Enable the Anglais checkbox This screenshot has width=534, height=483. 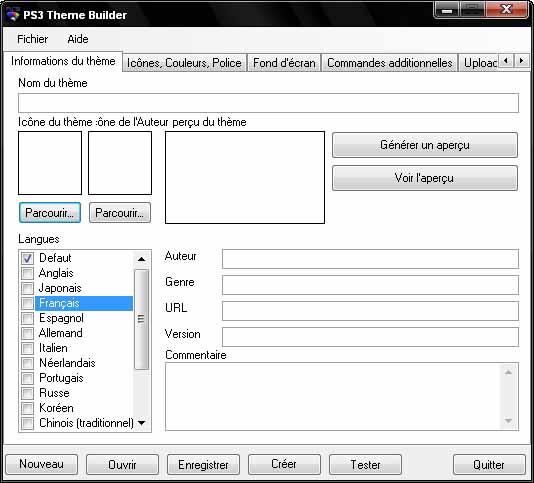[x=28, y=273]
